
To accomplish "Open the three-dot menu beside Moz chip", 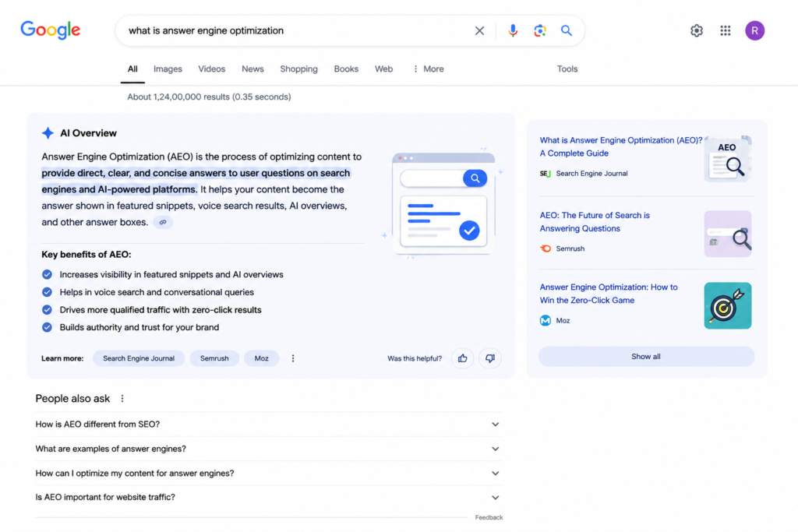I will click(x=293, y=358).
